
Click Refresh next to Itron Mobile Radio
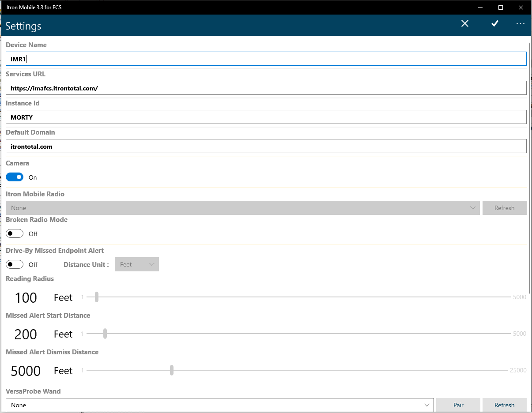pyautogui.click(x=504, y=208)
